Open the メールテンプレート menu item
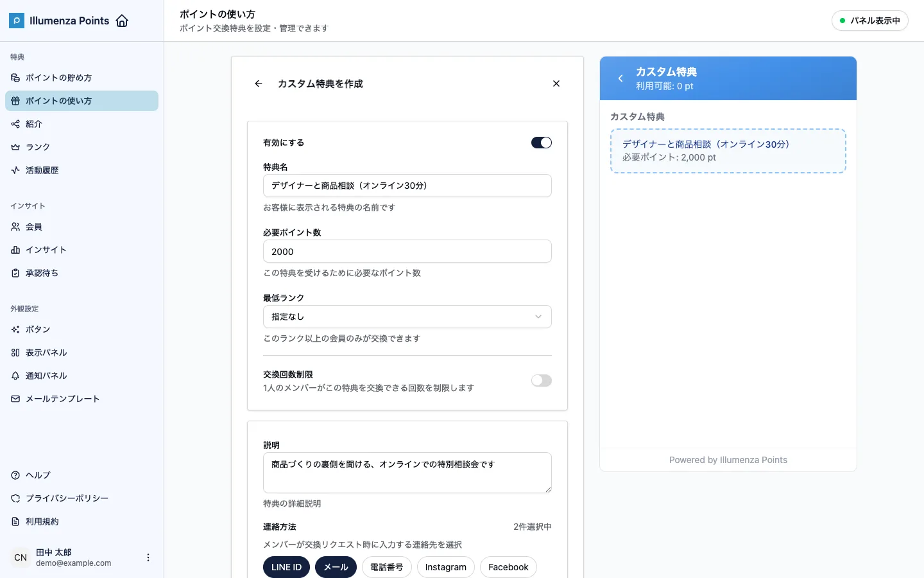 pyautogui.click(x=81, y=399)
